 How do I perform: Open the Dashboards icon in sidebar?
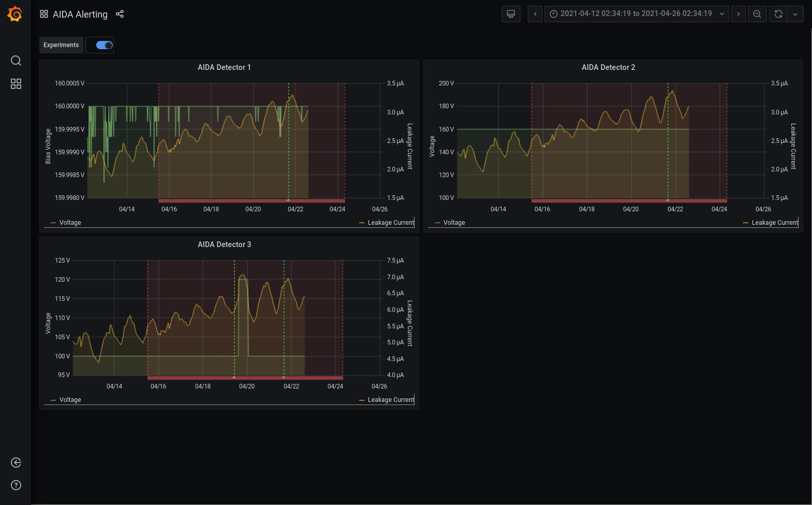click(16, 84)
